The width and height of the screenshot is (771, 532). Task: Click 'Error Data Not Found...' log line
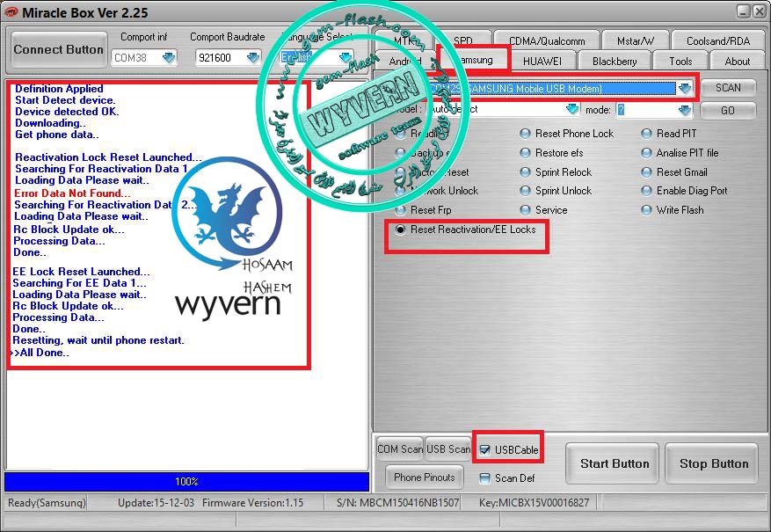pyautogui.click(x=72, y=193)
